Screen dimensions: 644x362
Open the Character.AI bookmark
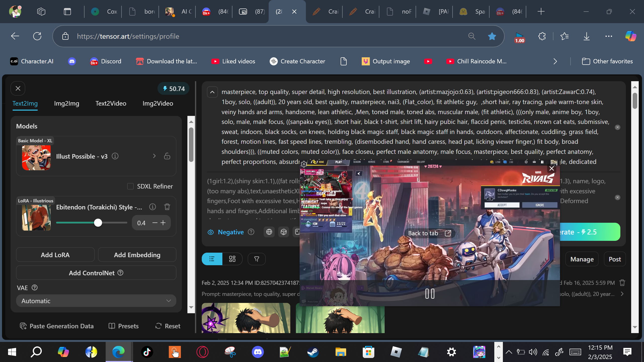[32, 61]
